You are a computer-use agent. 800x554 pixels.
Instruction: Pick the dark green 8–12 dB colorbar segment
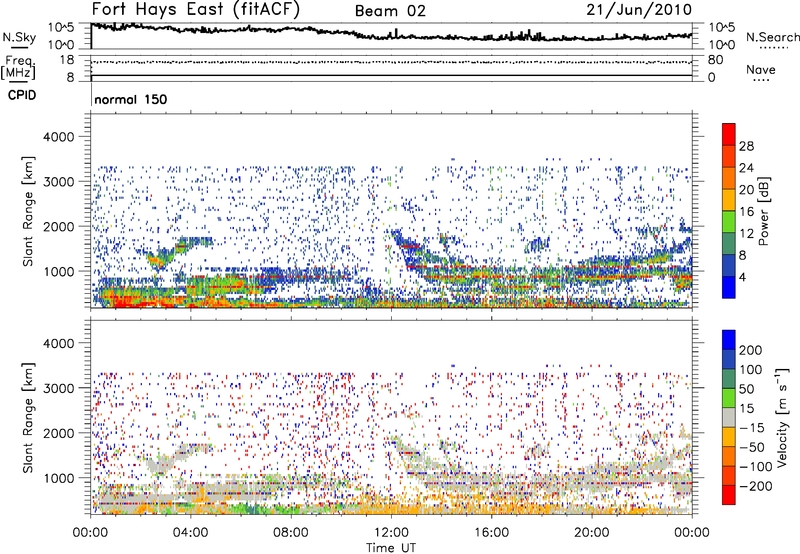(x=729, y=244)
